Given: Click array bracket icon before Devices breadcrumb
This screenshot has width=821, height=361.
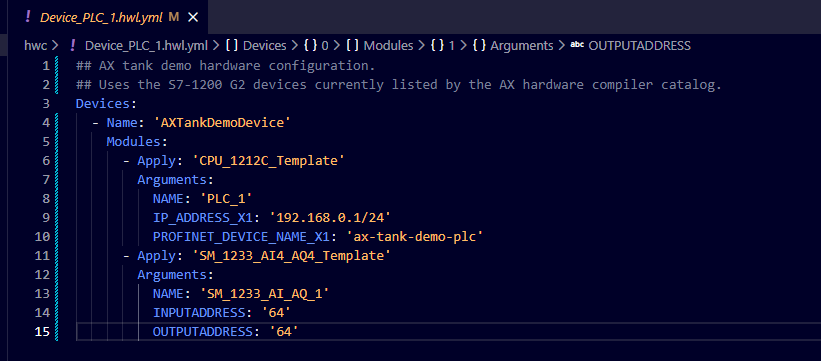Looking at the screenshot, I should (x=232, y=46).
